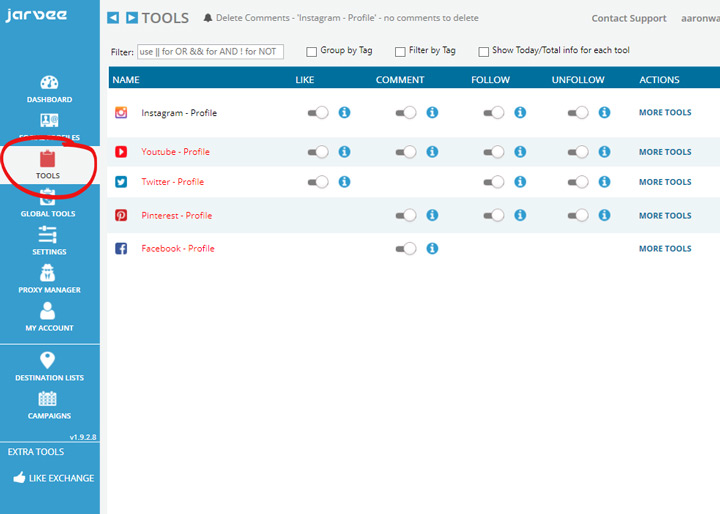The height and width of the screenshot is (514, 720).
Task: Open MORE TOOLS for Instagram - Profile
Action: 665,113
